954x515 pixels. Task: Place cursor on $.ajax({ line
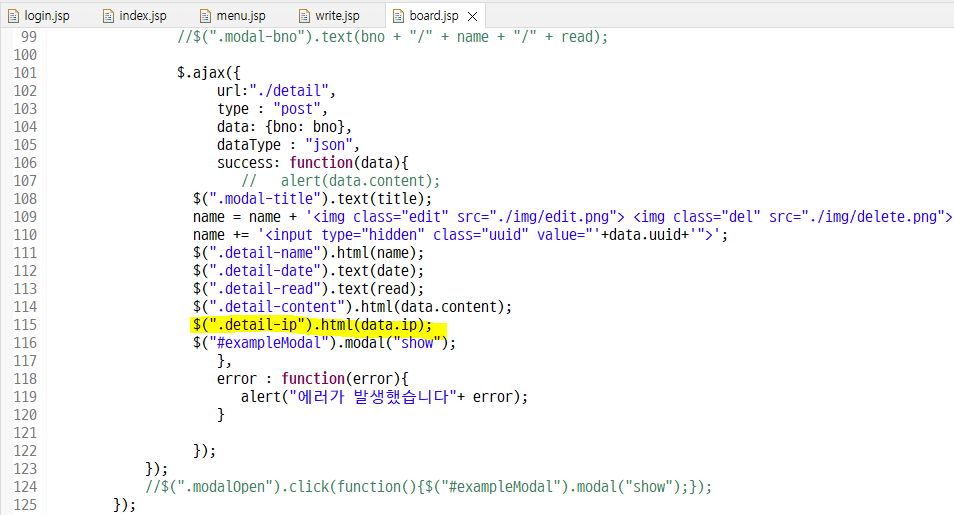click(x=209, y=73)
